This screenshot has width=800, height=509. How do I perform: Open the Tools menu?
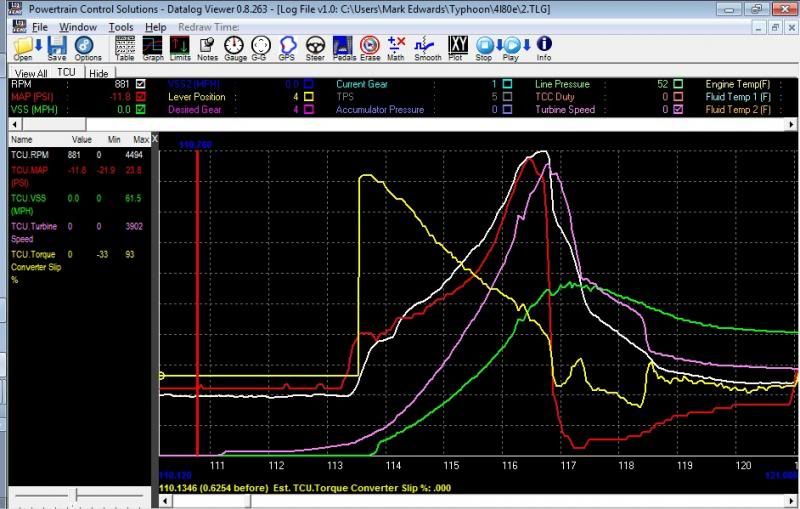[x=121, y=27]
